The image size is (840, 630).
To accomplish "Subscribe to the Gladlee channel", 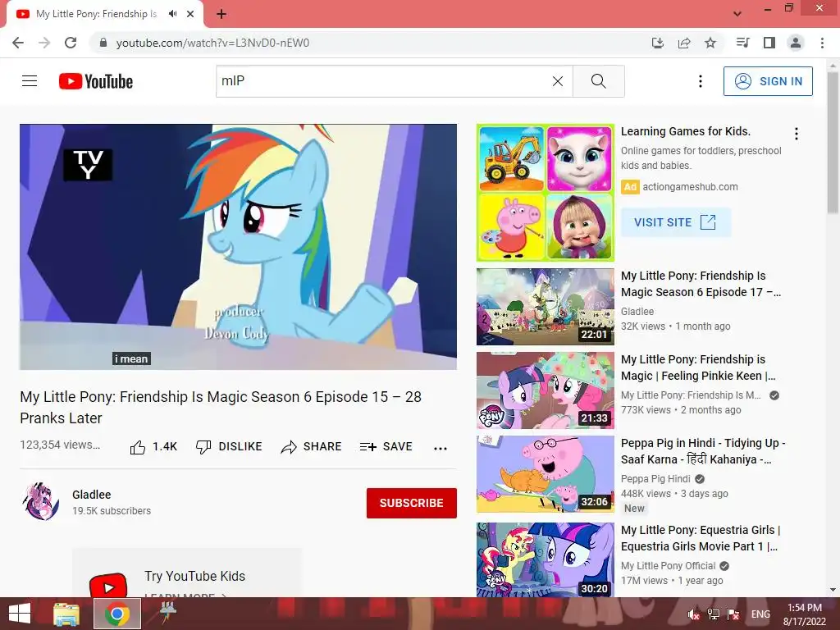I will [x=412, y=503].
